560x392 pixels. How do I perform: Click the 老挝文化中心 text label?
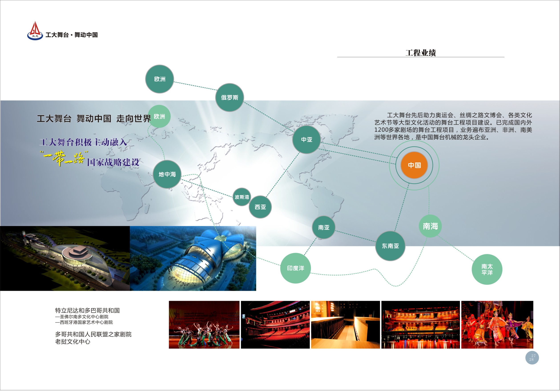[73, 341]
